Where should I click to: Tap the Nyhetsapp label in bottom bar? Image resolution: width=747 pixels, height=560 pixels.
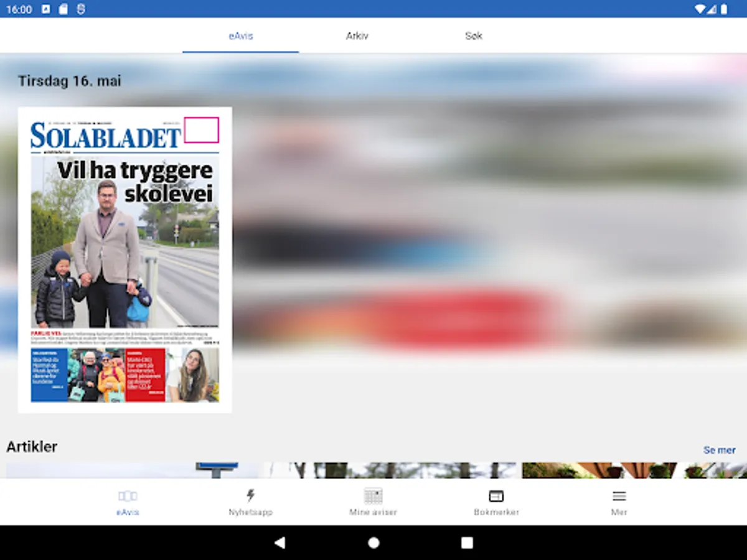click(x=250, y=512)
